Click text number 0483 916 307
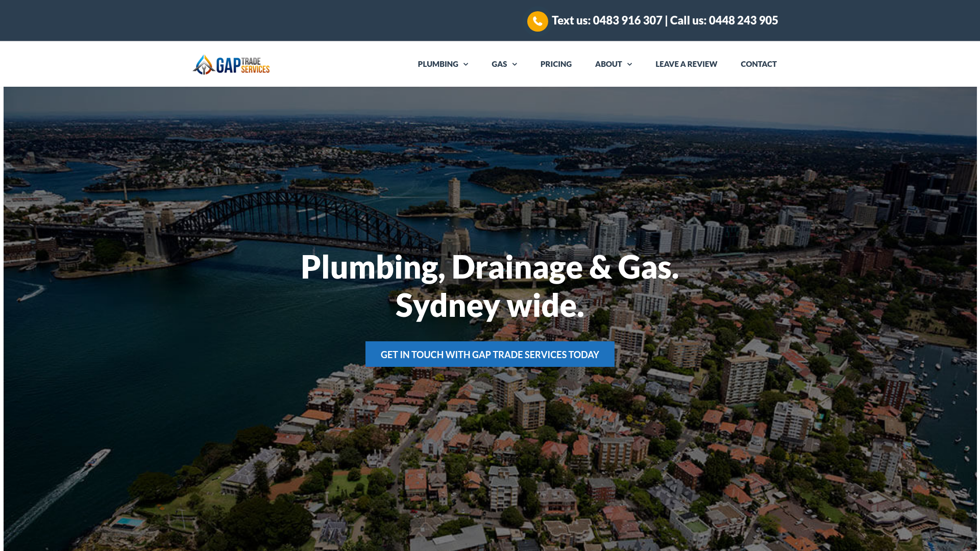 click(627, 20)
